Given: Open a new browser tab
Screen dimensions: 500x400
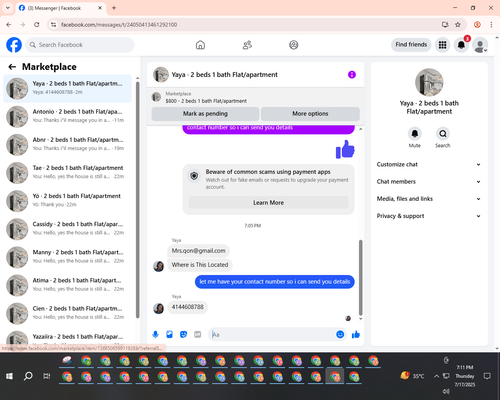Looking at the screenshot, I should [114, 8].
